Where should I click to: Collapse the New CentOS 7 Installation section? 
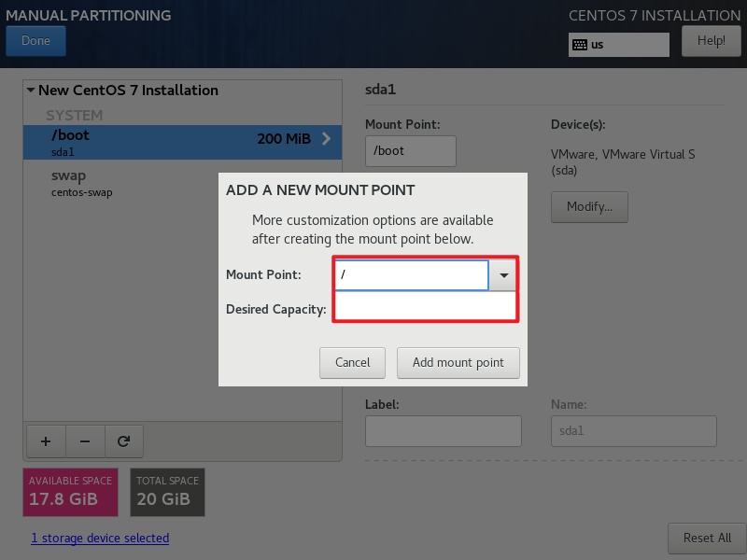coord(30,90)
